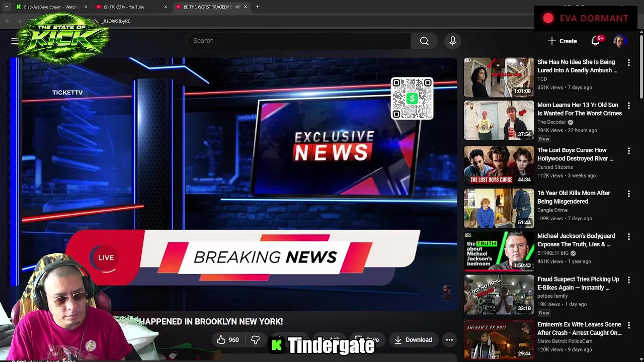644x362 pixels.
Task: Open options for 'Fraud Suspect Tries' video
Action: click(628, 280)
